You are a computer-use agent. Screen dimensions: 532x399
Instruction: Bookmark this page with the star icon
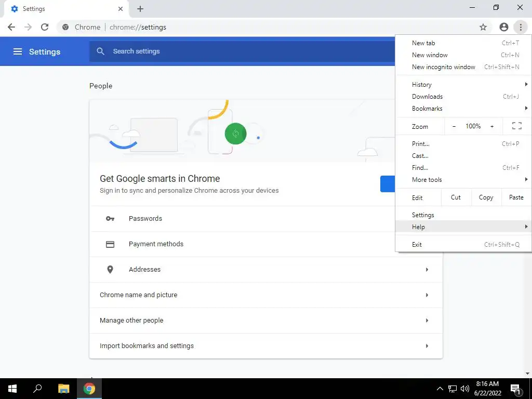click(x=483, y=27)
